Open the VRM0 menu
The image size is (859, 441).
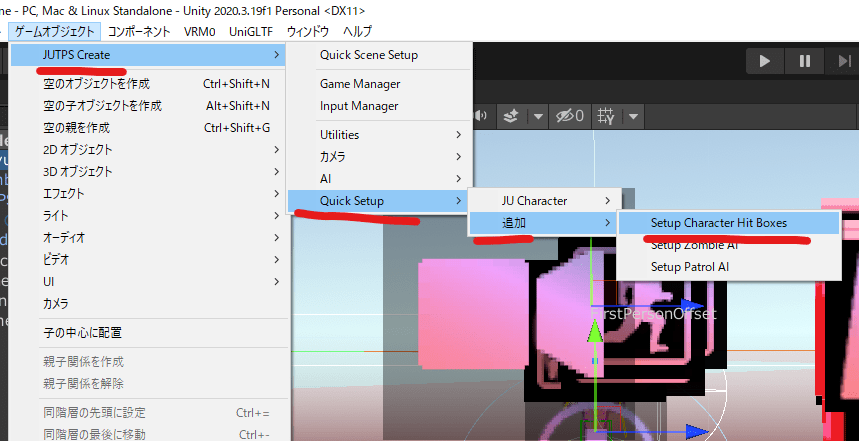[199, 31]
